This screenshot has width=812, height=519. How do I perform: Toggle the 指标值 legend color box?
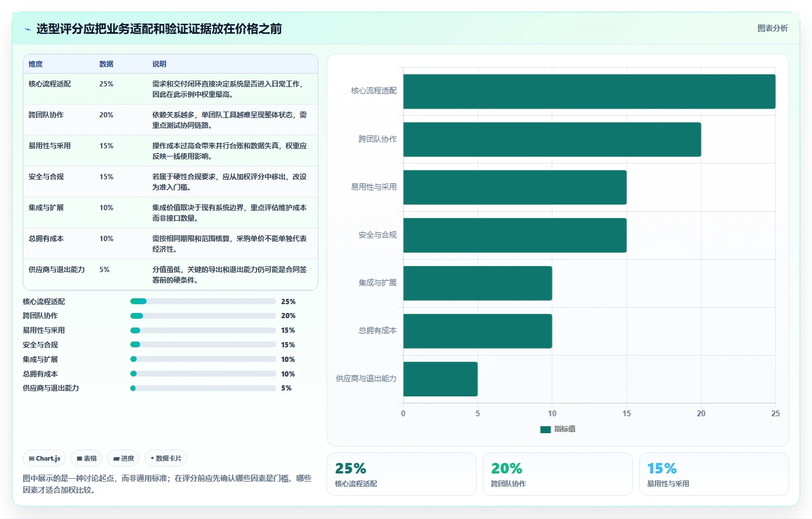coord(546,429)
